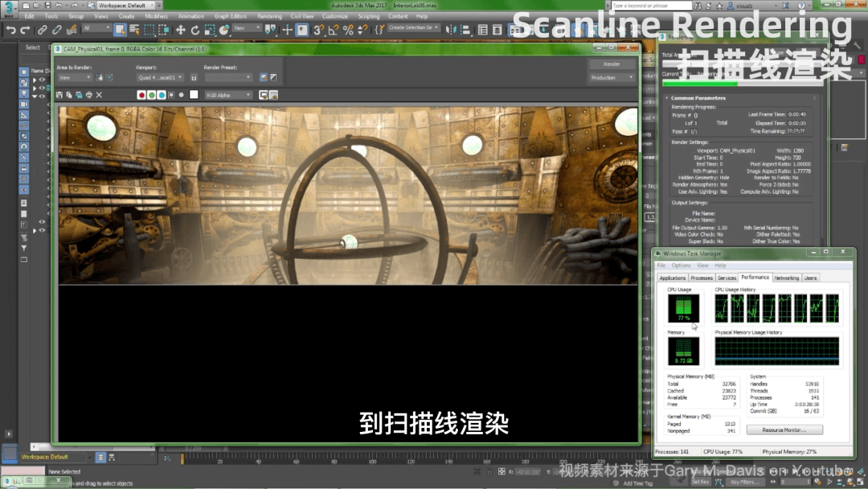This screenshot has height=489, width=868.
Task: Clear the rendered frame with X icon
Action: tap(99, 95)
